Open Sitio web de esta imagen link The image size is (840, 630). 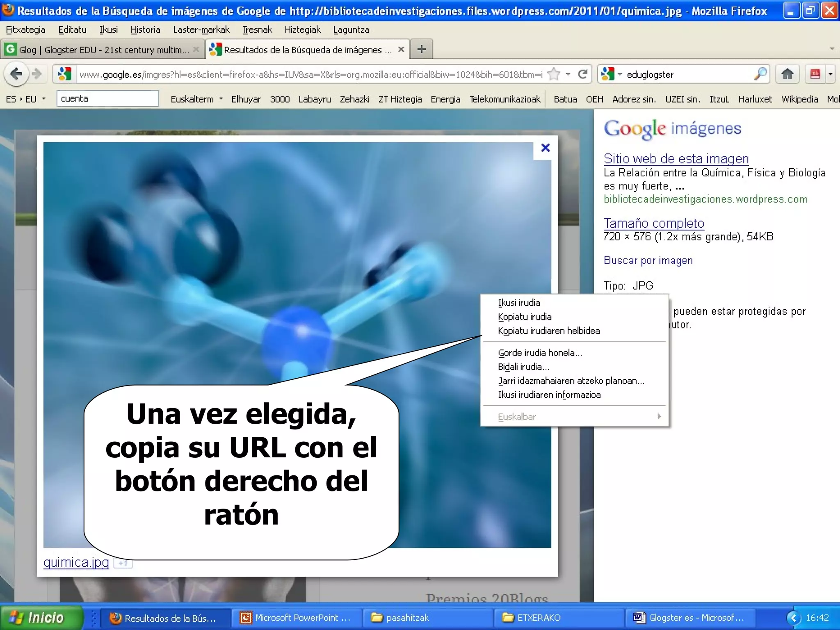(x=676, y=158)
